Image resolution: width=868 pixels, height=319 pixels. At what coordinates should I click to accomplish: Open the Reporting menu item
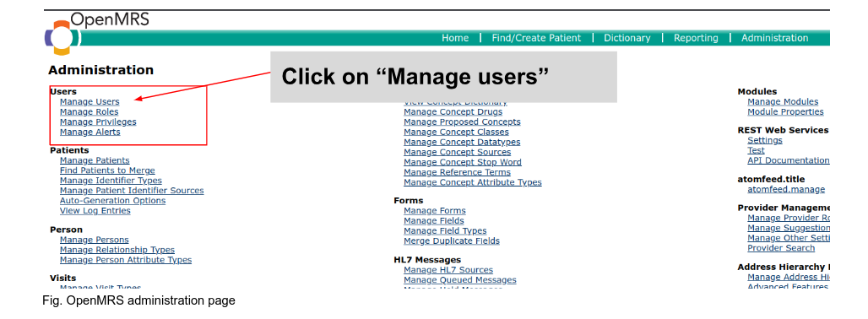[x=696, y=38]
